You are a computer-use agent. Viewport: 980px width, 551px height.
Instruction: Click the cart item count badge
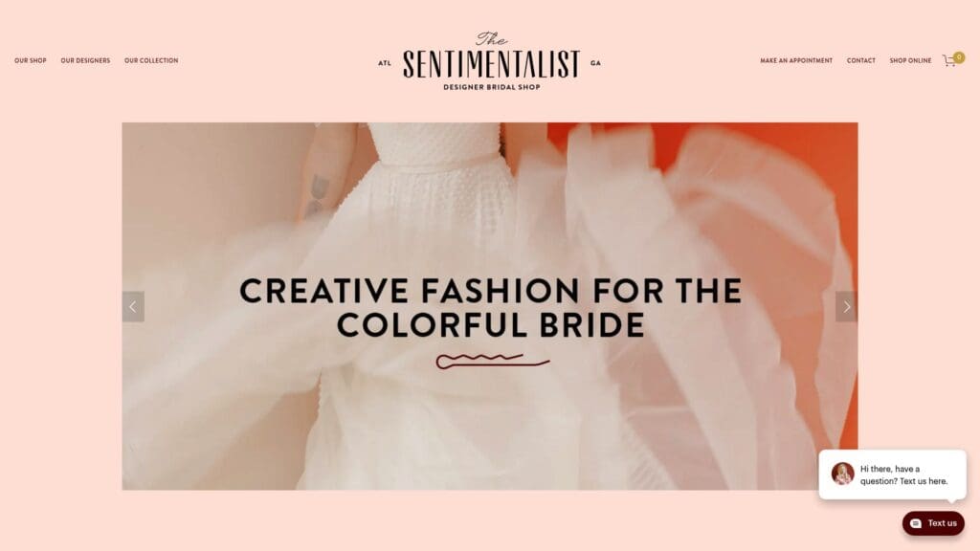tap(959, 56)
